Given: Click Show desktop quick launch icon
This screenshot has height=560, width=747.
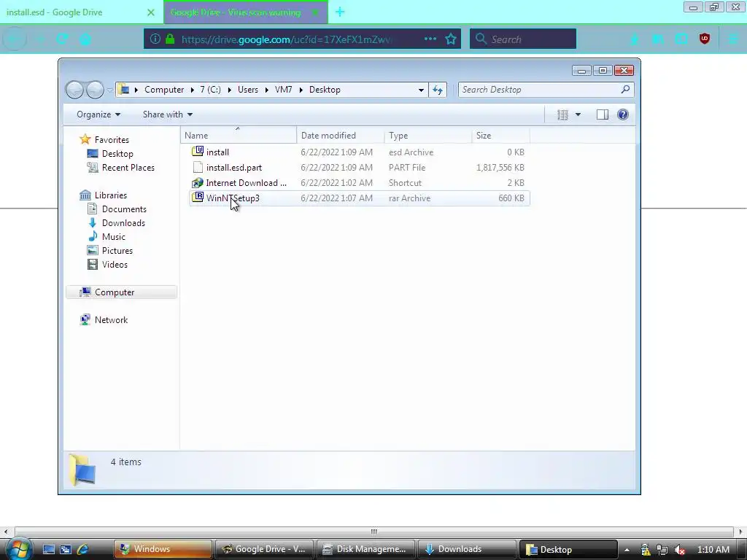Looking at the screenshot, I should point(49,549).
